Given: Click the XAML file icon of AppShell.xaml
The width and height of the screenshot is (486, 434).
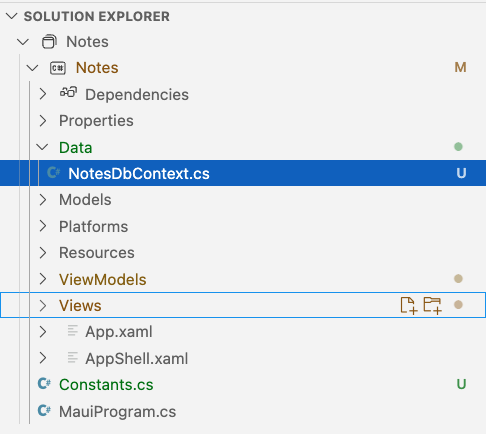Looking at the screenshot, I should [73, 357].
